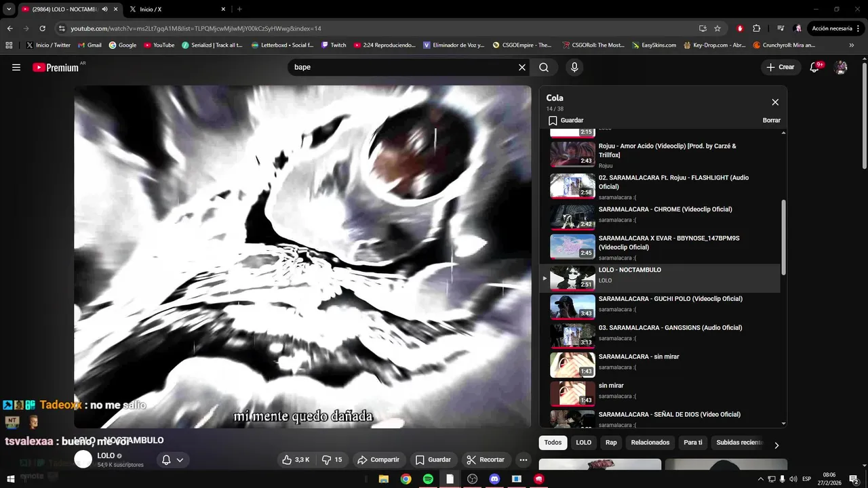Open a new browser tab with plus
Viewport: 868px width, 488px height.
pyautogui.click(x=239, y=9)
